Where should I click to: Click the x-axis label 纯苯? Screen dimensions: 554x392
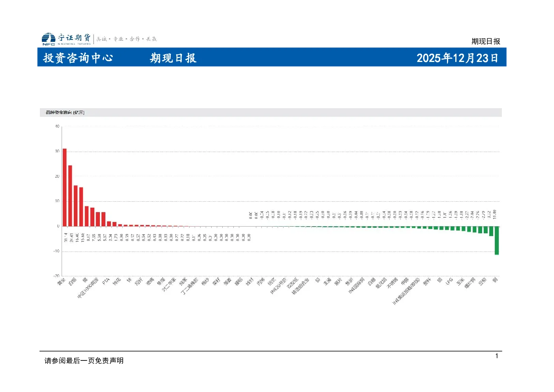183,282
